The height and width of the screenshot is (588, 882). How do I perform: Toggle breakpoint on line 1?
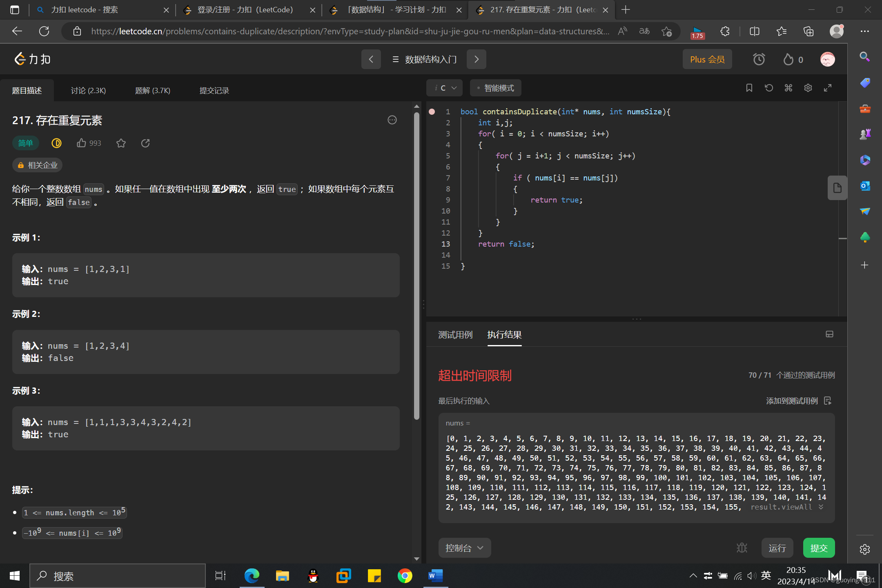pos(432,111)
